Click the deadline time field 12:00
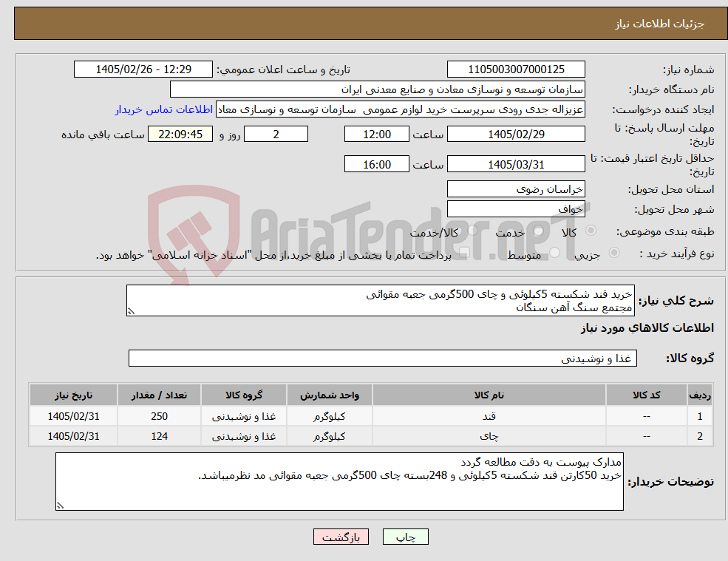The image size is (728, 561). [x=376, y=135]
